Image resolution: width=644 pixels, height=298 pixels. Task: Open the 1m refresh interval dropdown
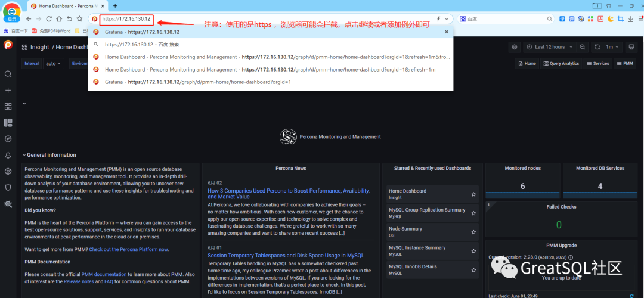(x=613, y=47)
